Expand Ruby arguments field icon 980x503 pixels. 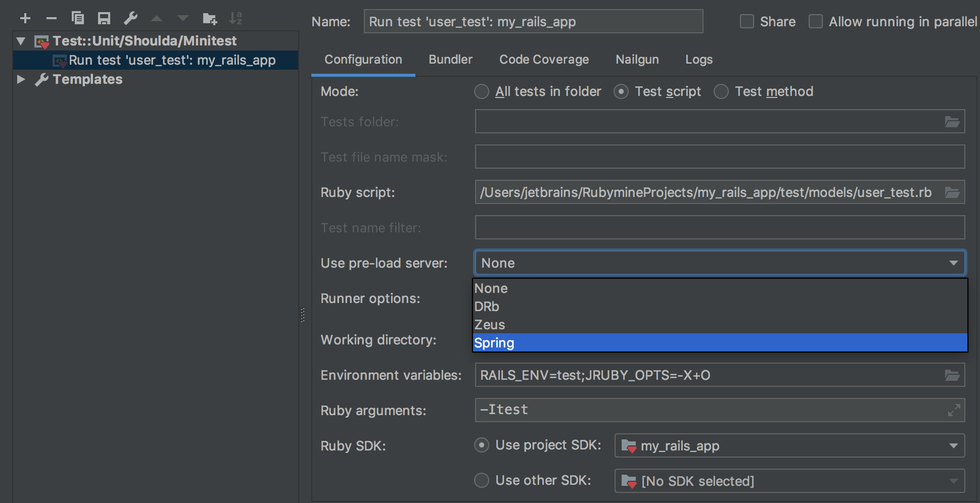tap(954, 410)
